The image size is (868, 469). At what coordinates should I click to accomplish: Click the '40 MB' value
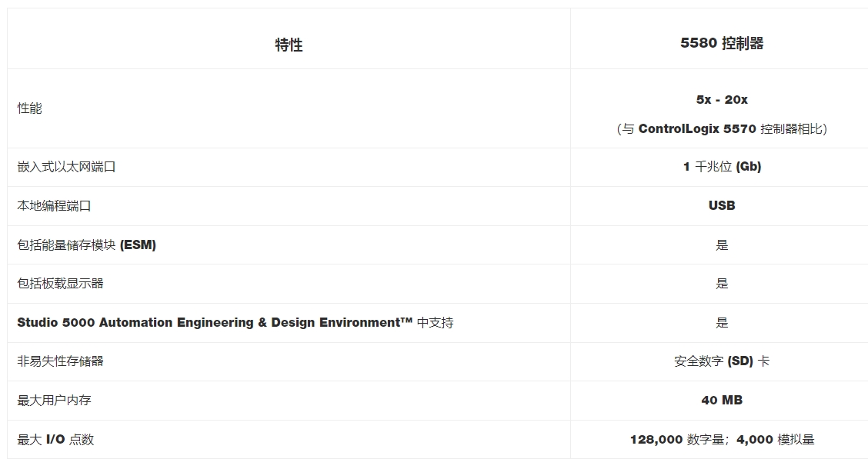pos(722,400)
